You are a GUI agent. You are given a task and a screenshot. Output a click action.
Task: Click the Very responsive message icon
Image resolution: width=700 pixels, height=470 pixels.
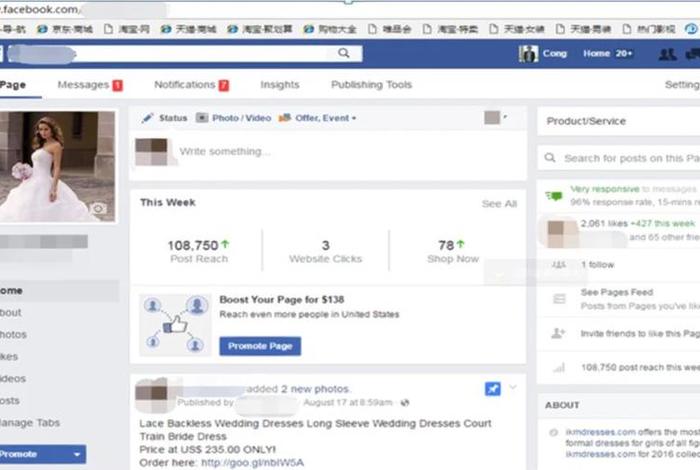coord(554,195)
